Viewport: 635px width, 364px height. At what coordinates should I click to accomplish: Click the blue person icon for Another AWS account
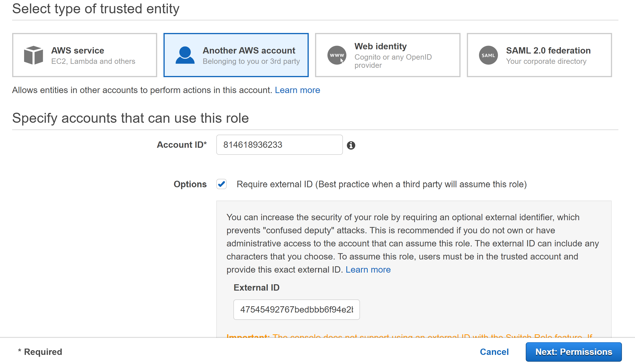pyautogui.click(x=185, y=55)
